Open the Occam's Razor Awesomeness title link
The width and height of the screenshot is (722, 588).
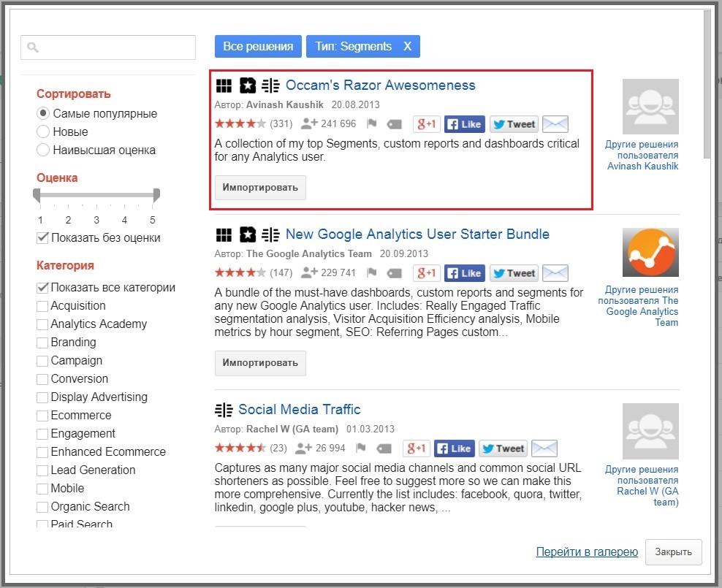click(x=380, y=85)
